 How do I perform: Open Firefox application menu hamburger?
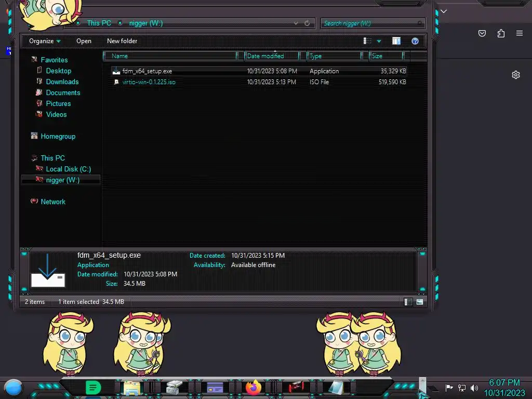tap(520, 33)
